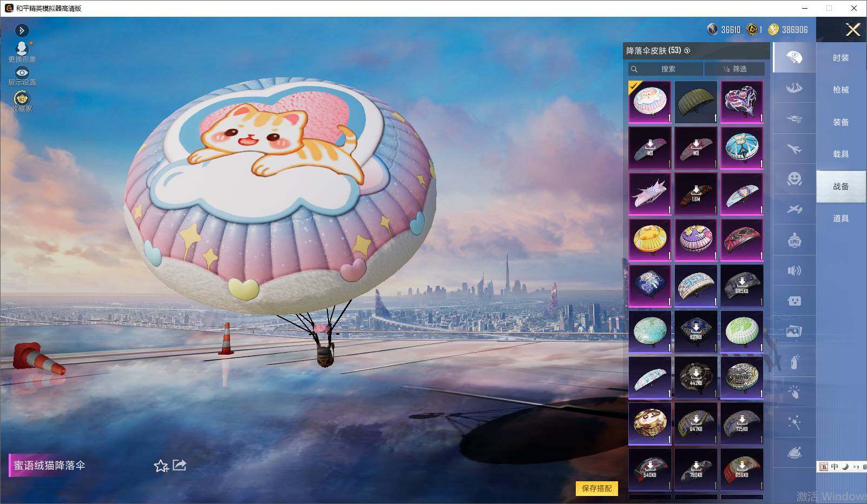Open the 筛选 filter dropdown
The width and height of the screenshot is (867, 504).
click(734, 69)
